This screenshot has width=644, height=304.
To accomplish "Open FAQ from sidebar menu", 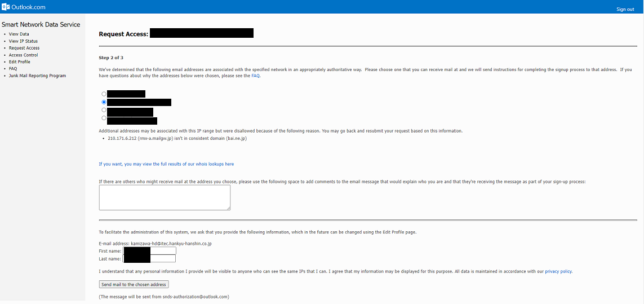I will [x=13, y=69].
